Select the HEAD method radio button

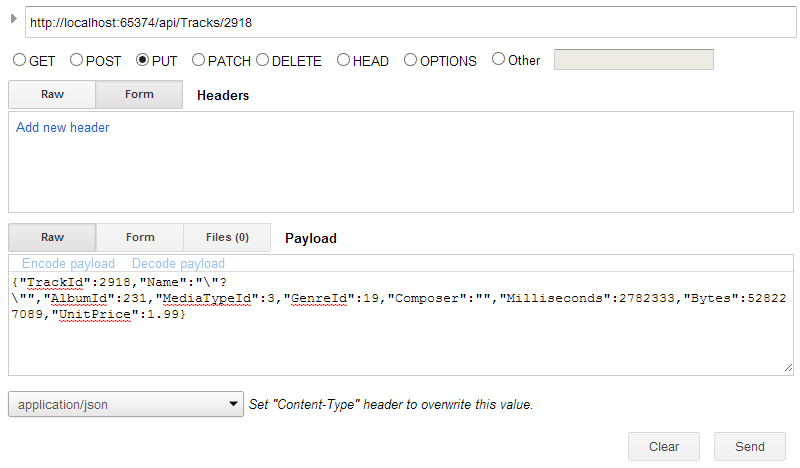point(343,60)
